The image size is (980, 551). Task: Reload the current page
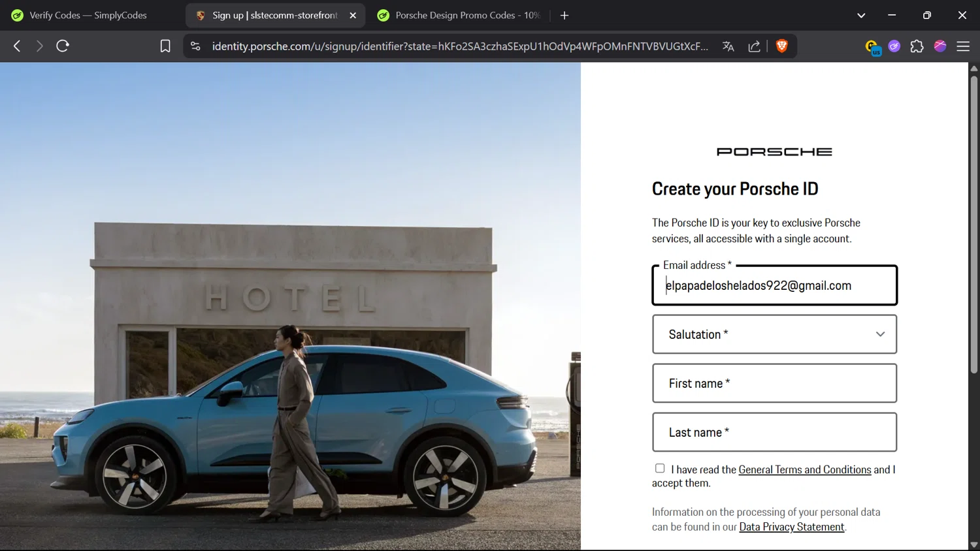63,46
